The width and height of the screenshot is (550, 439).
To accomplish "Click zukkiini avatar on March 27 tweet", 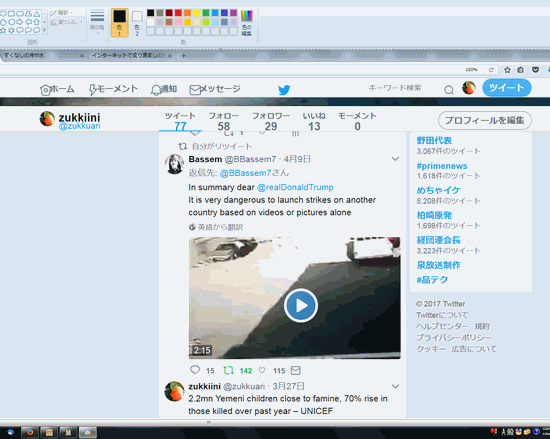I will (174, 391).
